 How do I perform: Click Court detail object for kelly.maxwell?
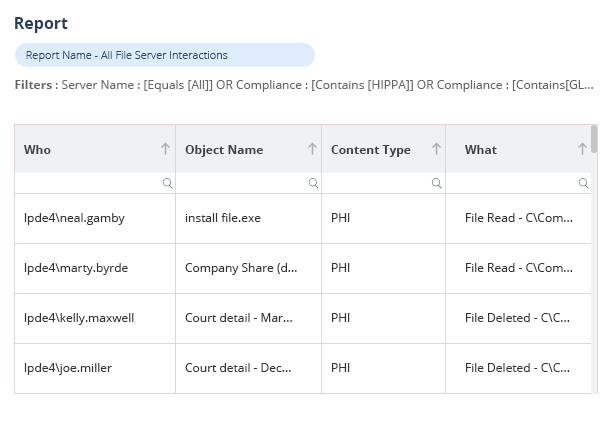[x=239, y=318]
